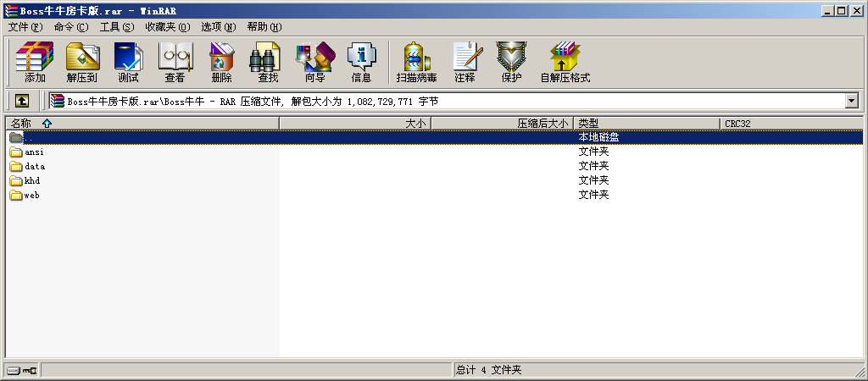Run the 测试 (Test) archive tool
Viewport: 868px width, 381px height.
click(129, 62)
